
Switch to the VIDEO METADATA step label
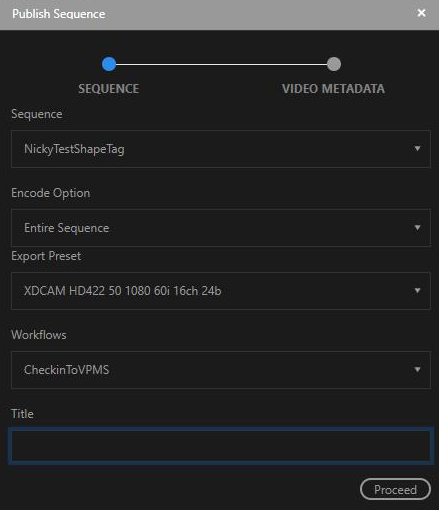[x=333, y=89]
